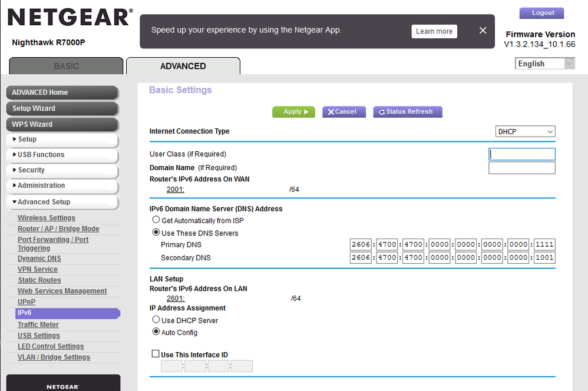Open the LED Control Settings page

[x=51, y=346]
